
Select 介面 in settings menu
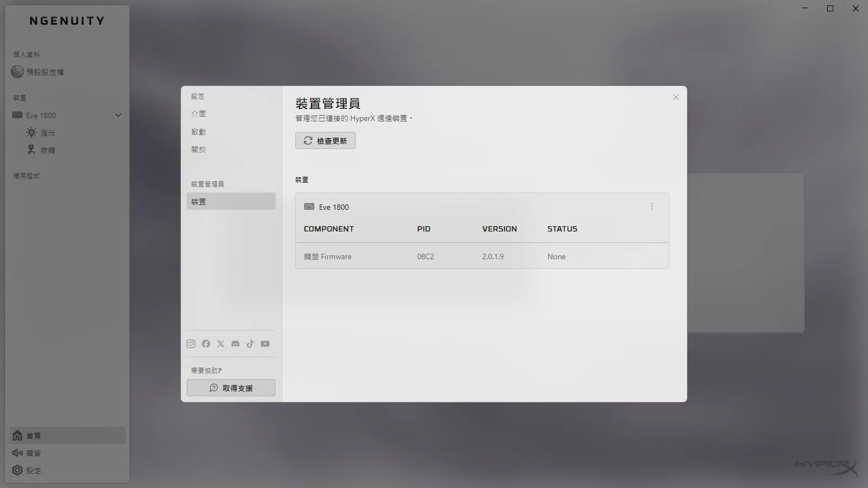[199, 114]
